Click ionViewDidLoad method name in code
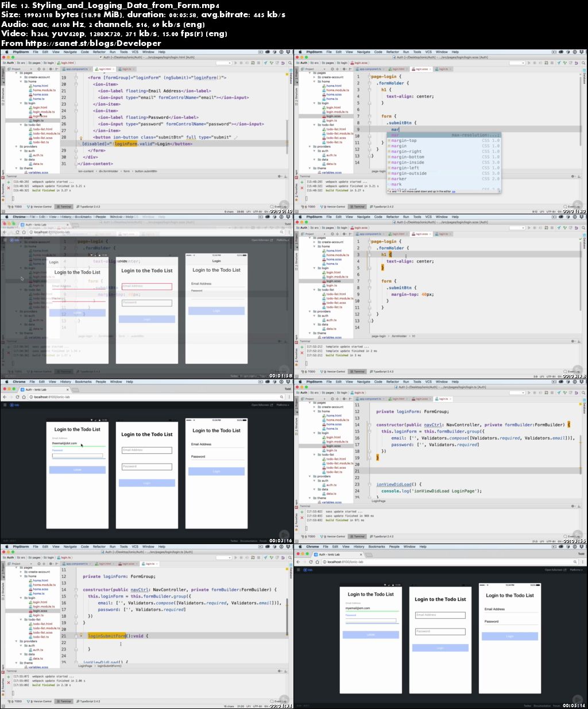The width and height of the screenshot is (588, 709). point(394,484)
